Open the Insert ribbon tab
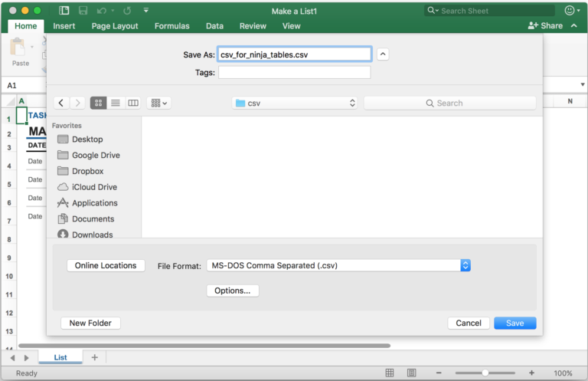Viewport: 588px width, 381px height. click(x=64, y=26)
